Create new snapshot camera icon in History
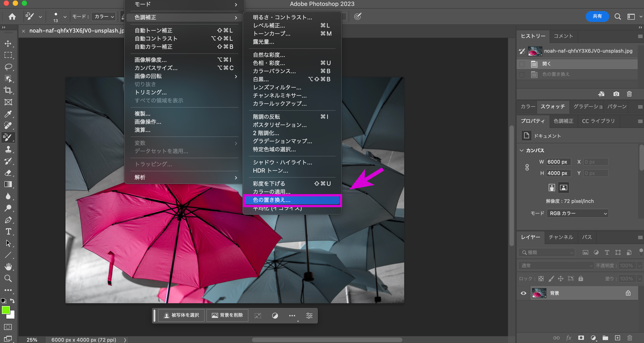This screenshot has height=343, width=644. [x=616, y=94]
